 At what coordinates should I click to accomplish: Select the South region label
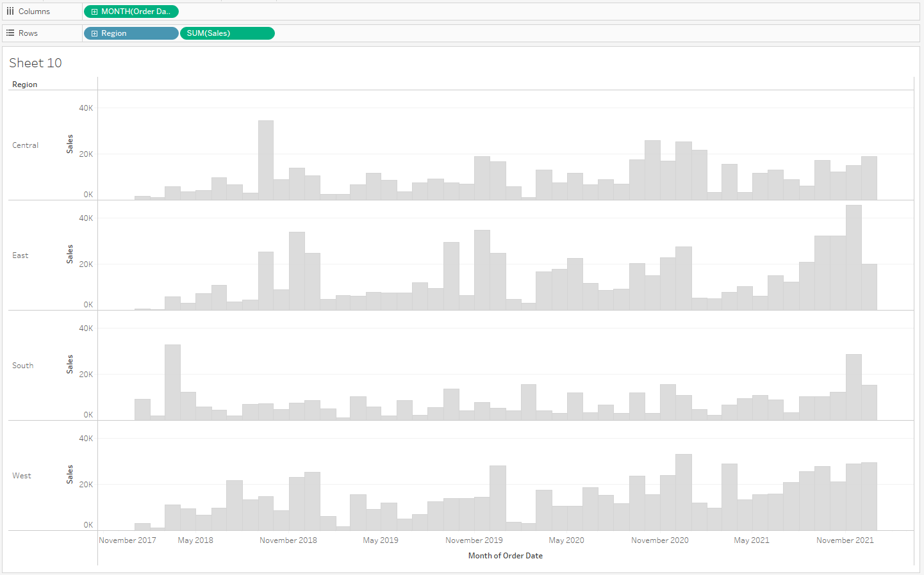[23, 366]
